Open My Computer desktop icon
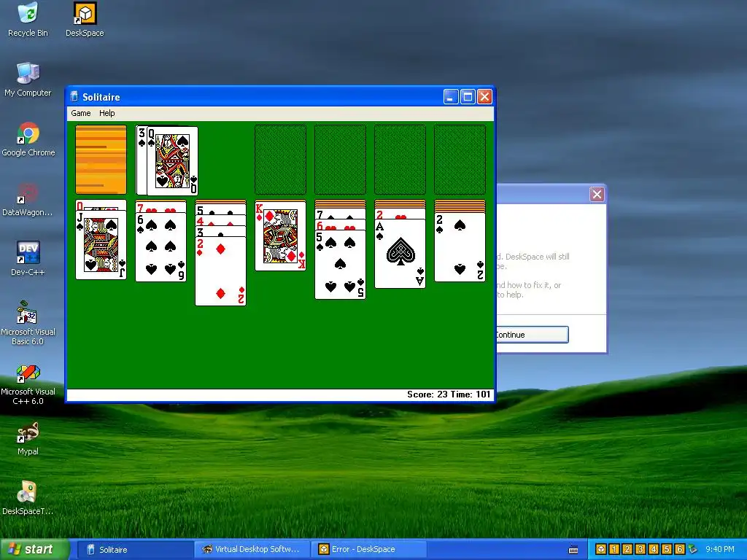Image resolution: width=747 pixels, height=560 pixels. tap(28, 80)
